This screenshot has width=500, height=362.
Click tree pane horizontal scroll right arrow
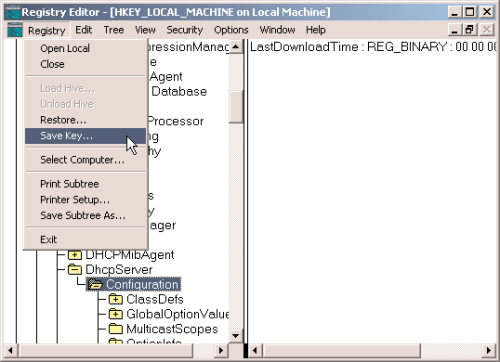coord(221,350)
